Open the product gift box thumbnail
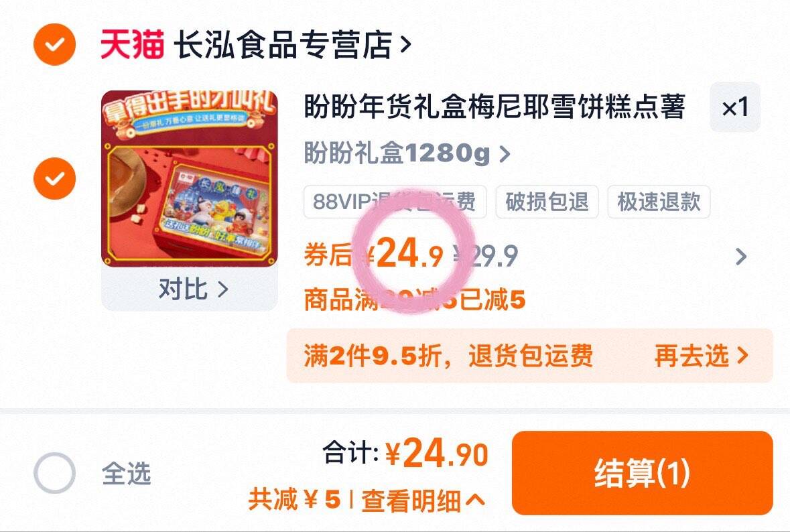 point(190,178)
